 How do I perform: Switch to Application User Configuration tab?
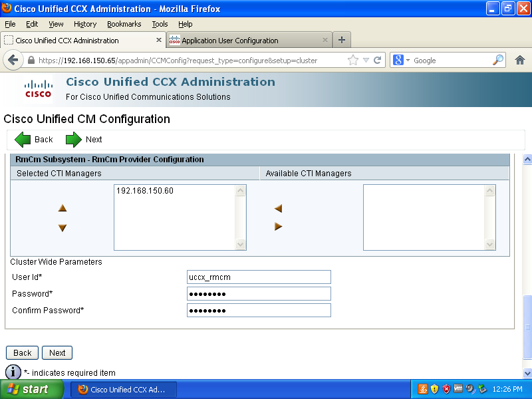249,40
